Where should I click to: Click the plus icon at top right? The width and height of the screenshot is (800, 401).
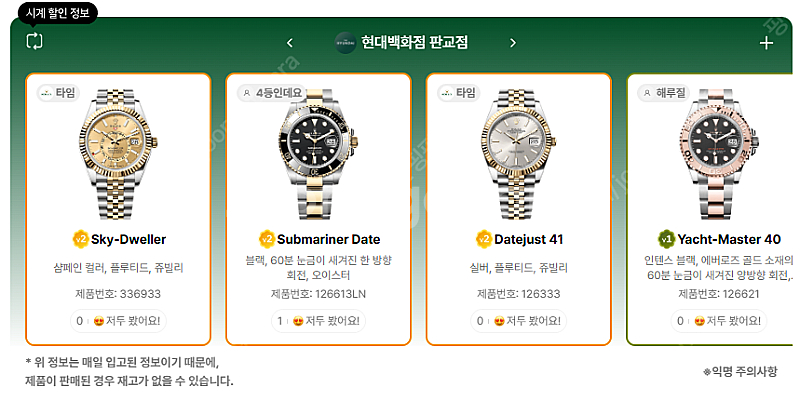pos(766,43)
